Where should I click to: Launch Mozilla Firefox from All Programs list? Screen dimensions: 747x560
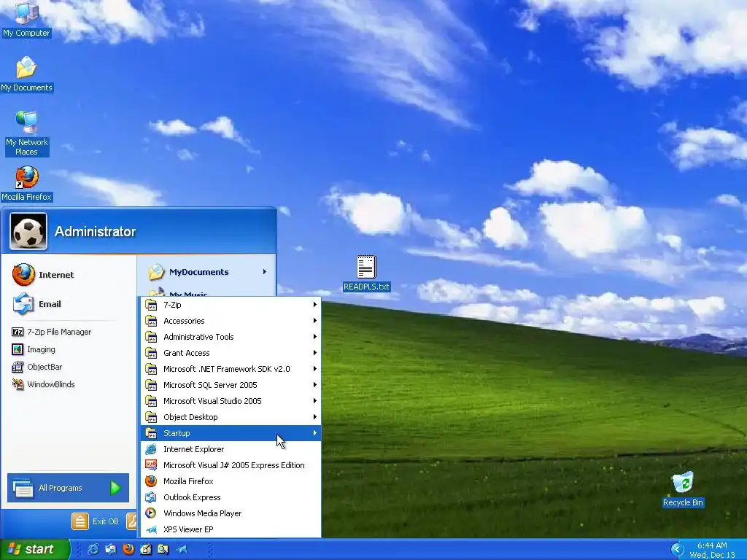click(x=231, y=481)
